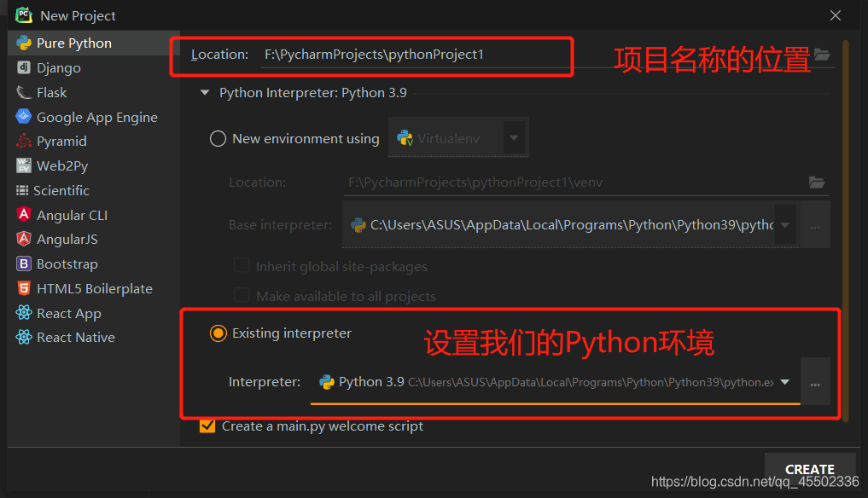Viewport: 868px width, 498px height.
Task: Open the Base interpreter dropdown arrow
Action: coord(785,224)
